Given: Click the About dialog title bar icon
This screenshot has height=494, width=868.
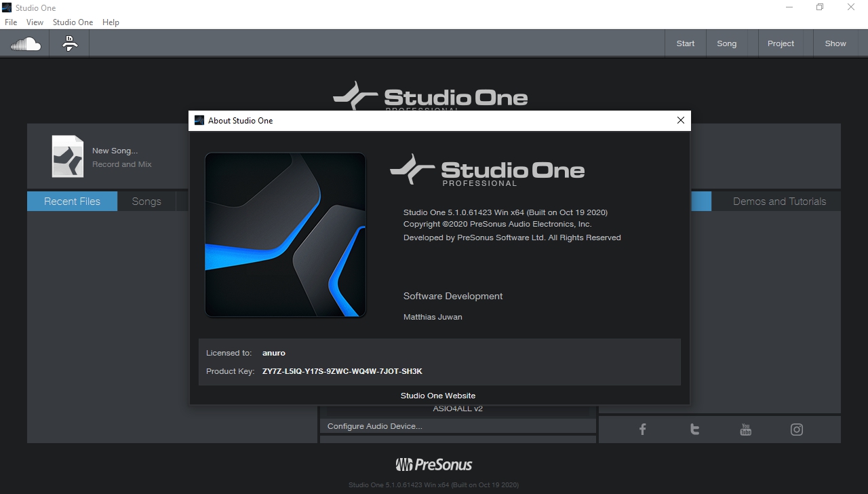Looking at the screenshot, I should (199, 120).
